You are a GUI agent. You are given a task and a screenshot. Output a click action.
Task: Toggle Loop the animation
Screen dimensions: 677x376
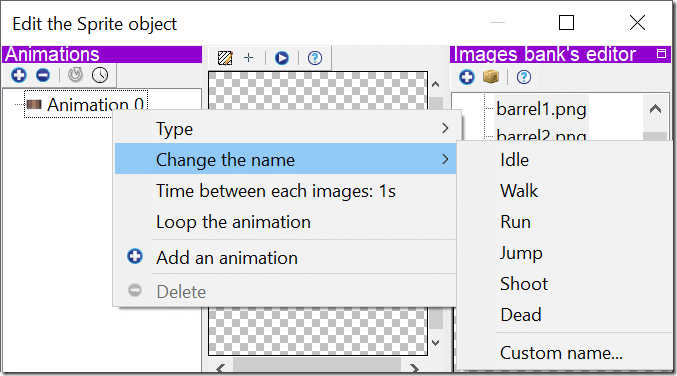click(285, 222)
